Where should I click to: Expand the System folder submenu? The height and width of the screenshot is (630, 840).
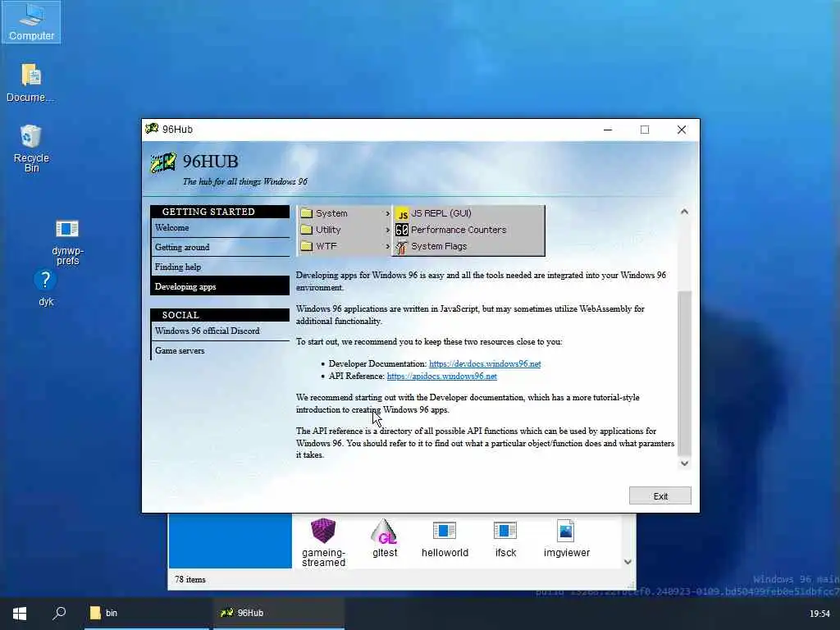345,213
